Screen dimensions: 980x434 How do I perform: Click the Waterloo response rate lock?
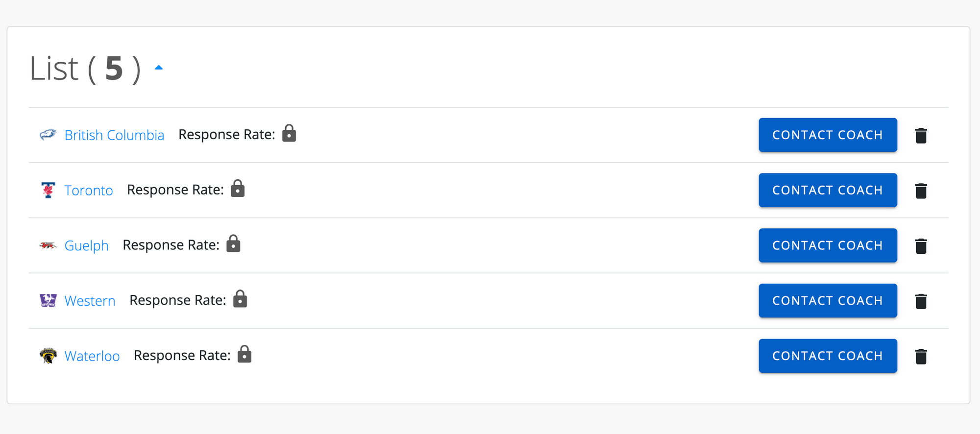tap(245, 355)
